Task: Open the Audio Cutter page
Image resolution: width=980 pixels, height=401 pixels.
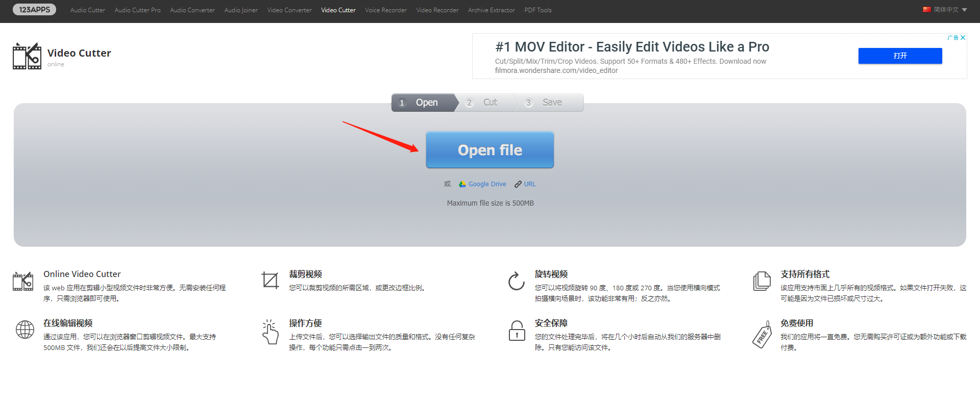Action: point(88,10)
